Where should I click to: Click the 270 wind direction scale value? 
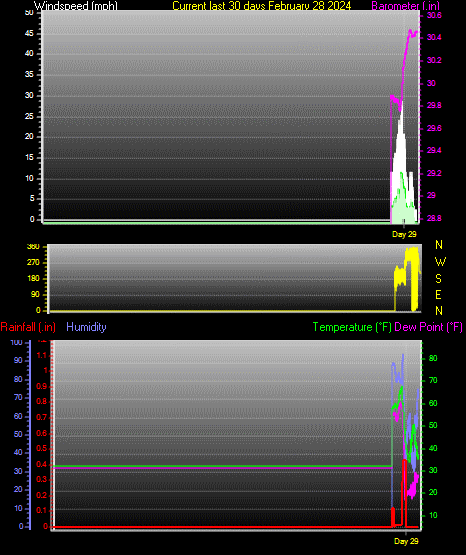[33, 263]
